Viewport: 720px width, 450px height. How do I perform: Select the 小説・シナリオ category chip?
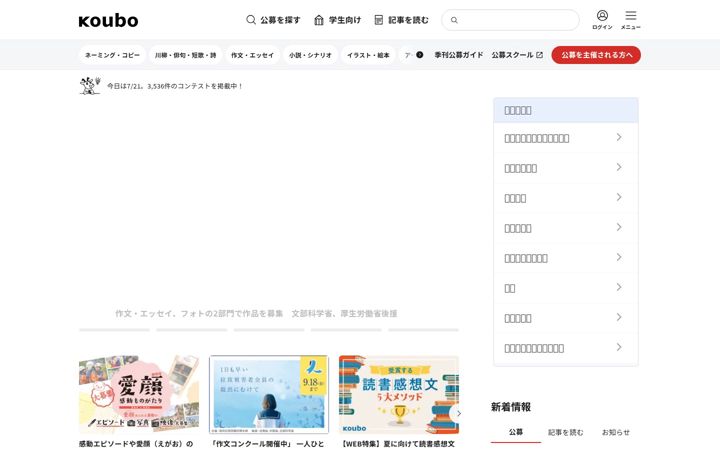(310, 55)
